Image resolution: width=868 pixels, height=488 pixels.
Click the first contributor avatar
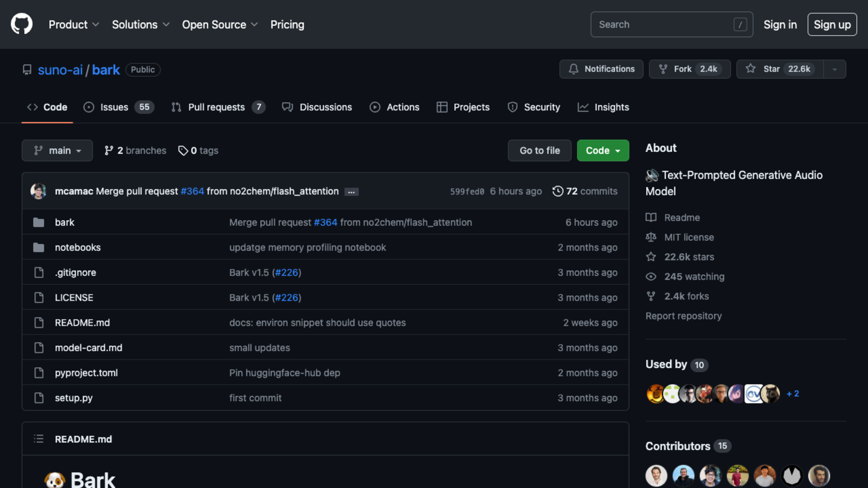coord(656,476)
